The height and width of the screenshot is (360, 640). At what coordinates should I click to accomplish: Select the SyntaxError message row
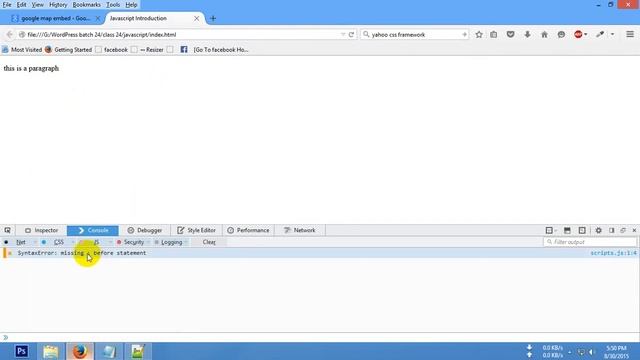tap(320, 253)
